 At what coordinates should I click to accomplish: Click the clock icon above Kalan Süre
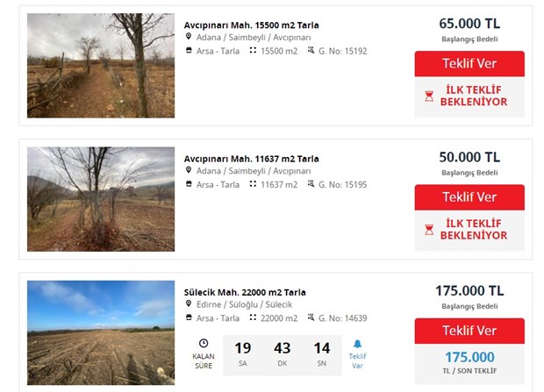(x=204, y=343)
